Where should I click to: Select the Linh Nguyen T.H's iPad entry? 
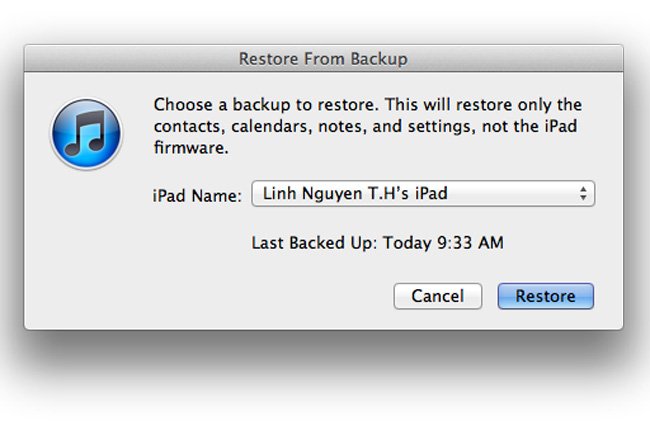point(355,194)
